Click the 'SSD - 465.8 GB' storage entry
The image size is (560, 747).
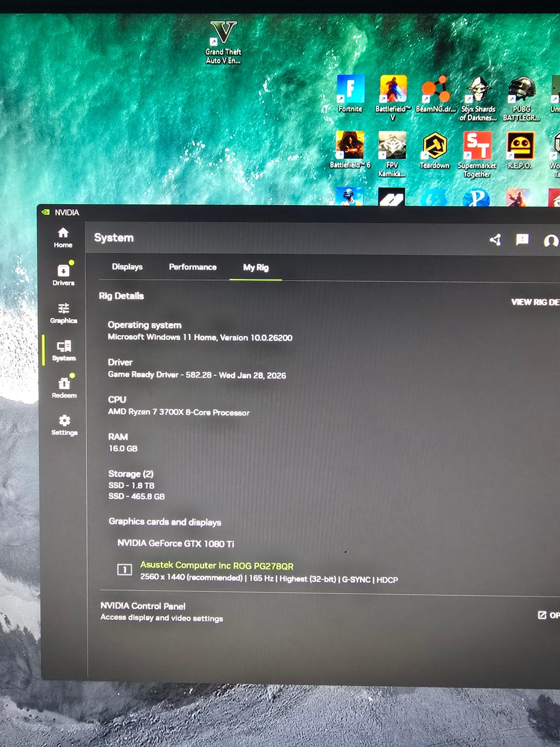click(136, 496)
